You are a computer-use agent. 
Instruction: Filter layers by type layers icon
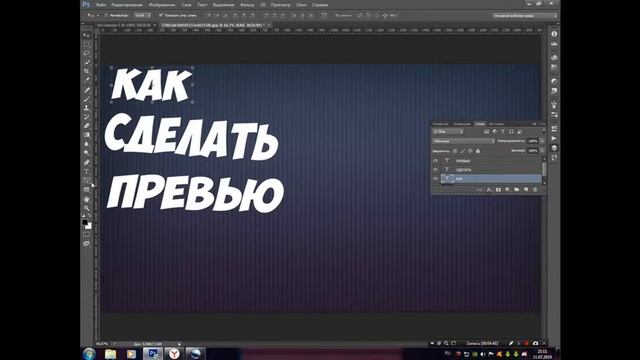coord(503,131)
